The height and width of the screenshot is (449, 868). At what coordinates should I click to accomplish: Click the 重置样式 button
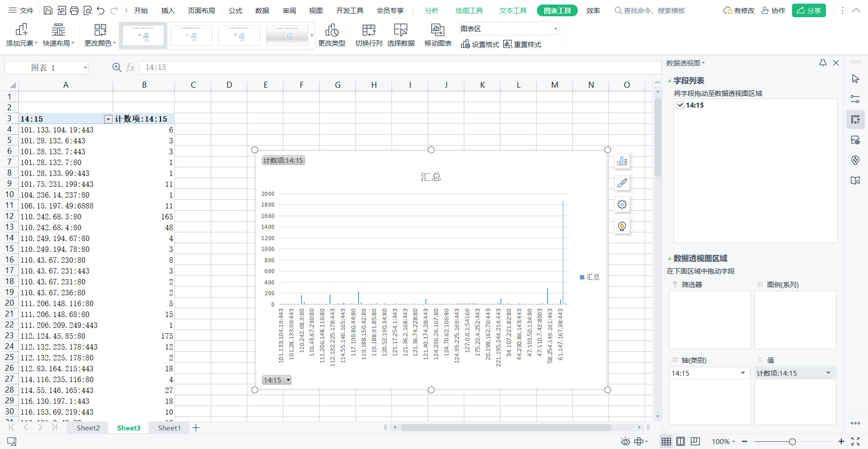(x=522, y=44)
